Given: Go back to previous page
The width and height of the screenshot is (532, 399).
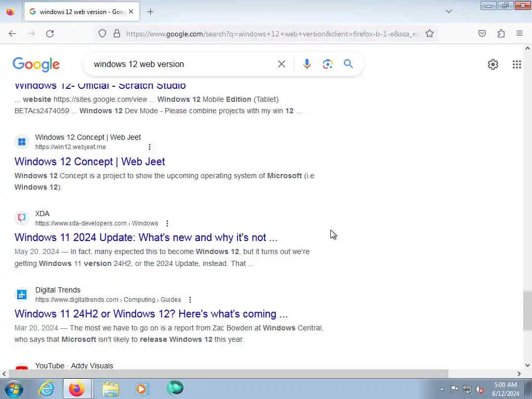Looking at the screenshot, I should [12, 33].
